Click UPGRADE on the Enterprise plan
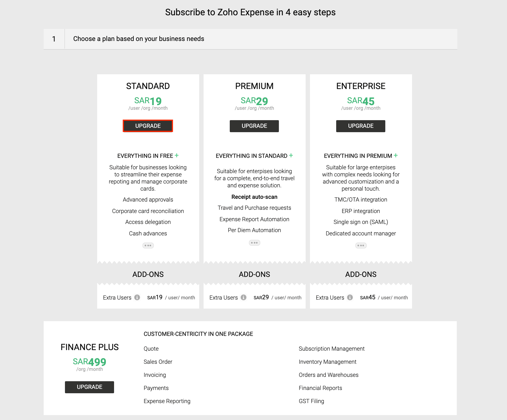The image size is (507, 420). [360, 126]
